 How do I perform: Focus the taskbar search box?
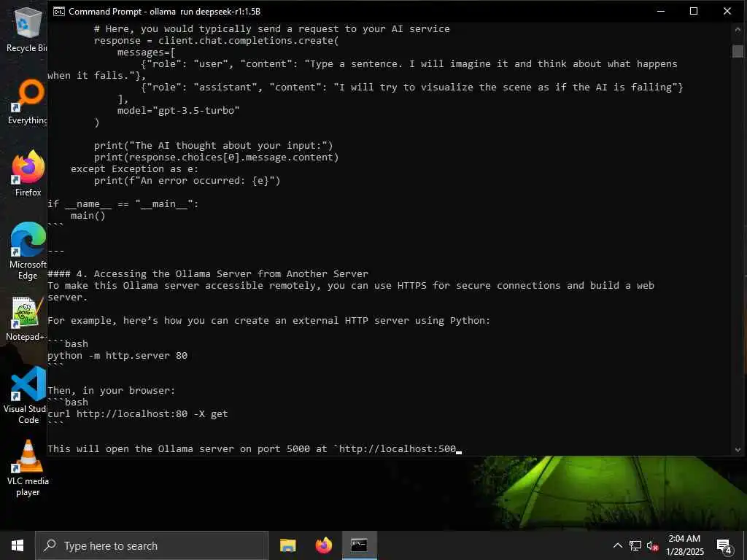152,545
